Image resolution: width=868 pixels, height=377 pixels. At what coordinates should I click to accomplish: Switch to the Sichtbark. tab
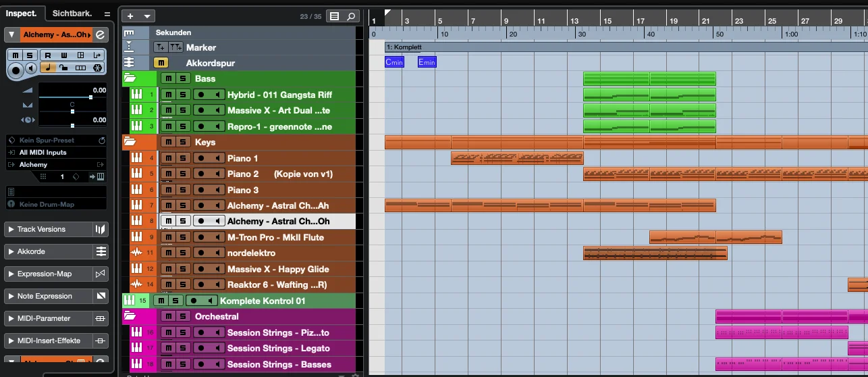71,14
